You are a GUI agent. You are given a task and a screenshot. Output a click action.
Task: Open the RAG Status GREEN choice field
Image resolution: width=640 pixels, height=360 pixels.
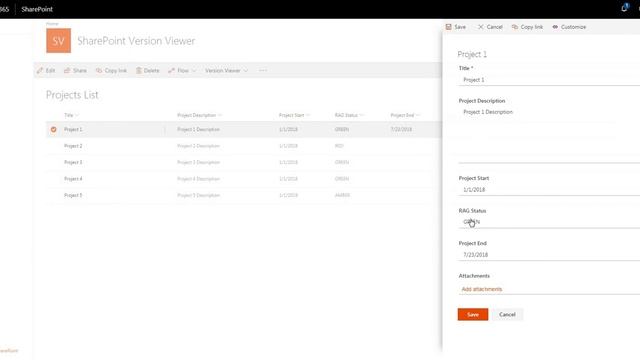(549, 222)
